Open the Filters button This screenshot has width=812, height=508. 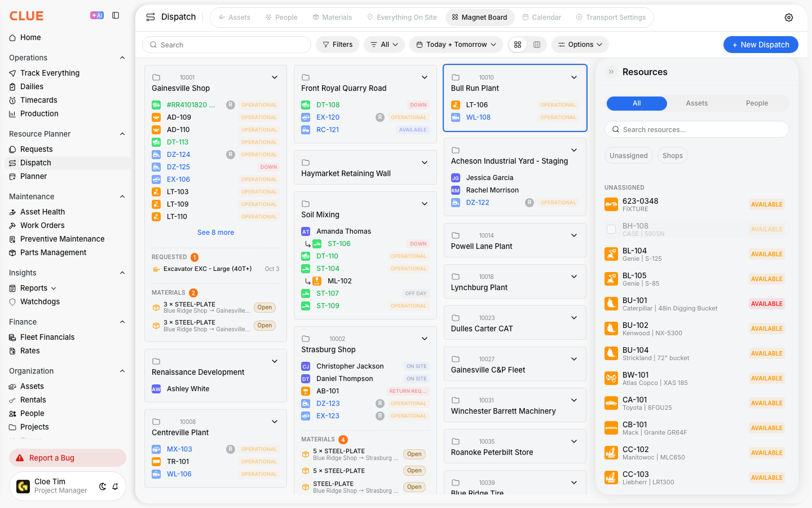pyautogui.click(x=337, y=45)
